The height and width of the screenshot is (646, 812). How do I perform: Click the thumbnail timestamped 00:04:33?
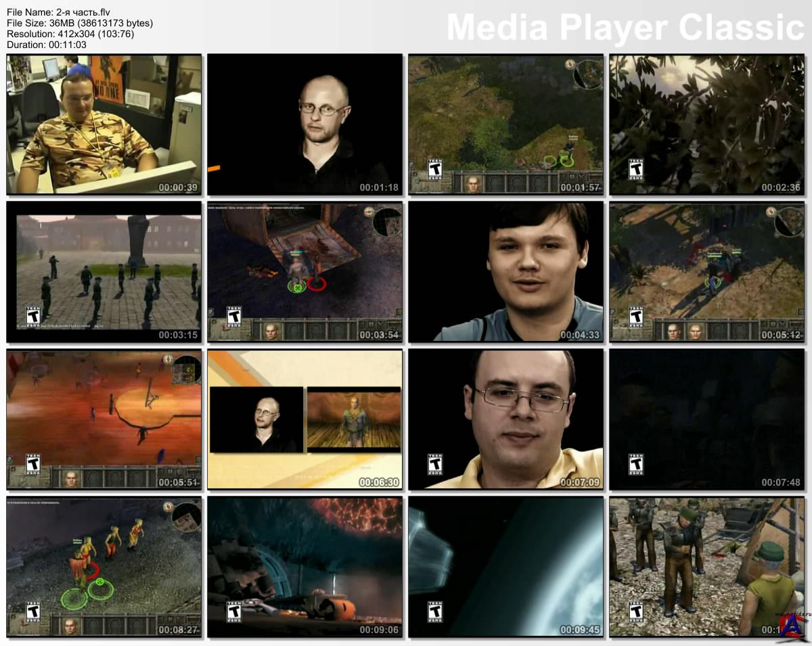click(505, 272)
